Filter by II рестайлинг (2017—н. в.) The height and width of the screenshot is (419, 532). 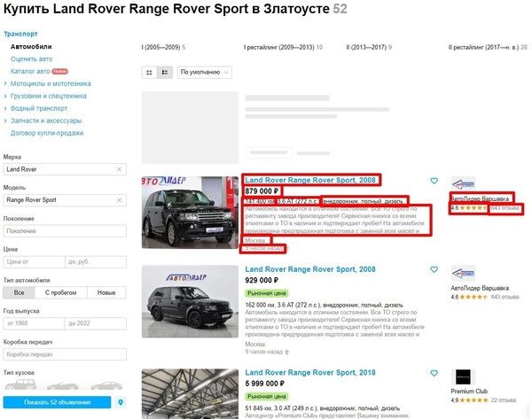pos(488,48)
